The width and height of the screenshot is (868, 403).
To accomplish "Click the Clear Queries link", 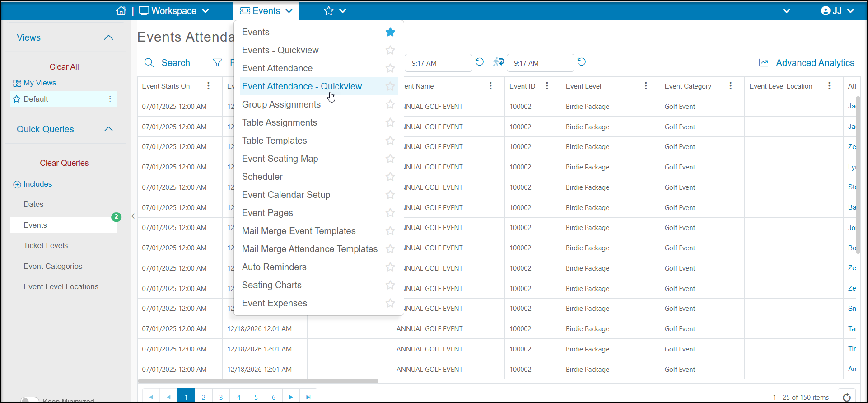I will [64, 163].
